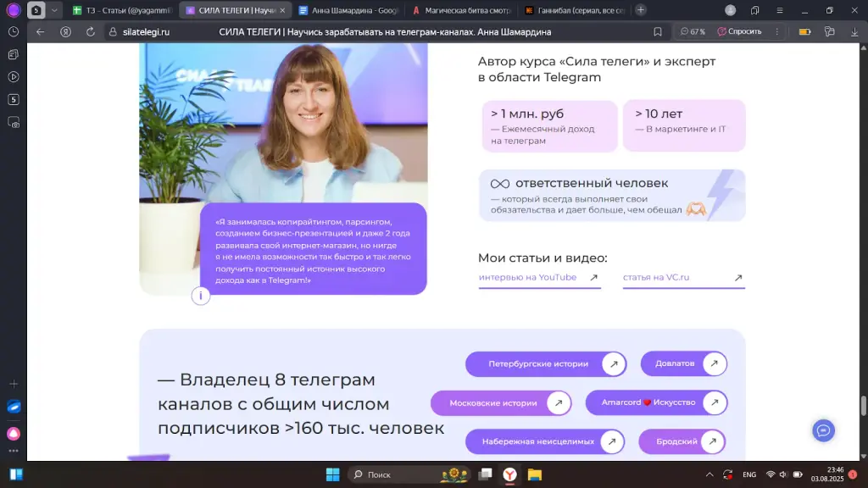Open the Alice assistant purple orb icon
The image size is (868, 488).
[x=14, y=10]
